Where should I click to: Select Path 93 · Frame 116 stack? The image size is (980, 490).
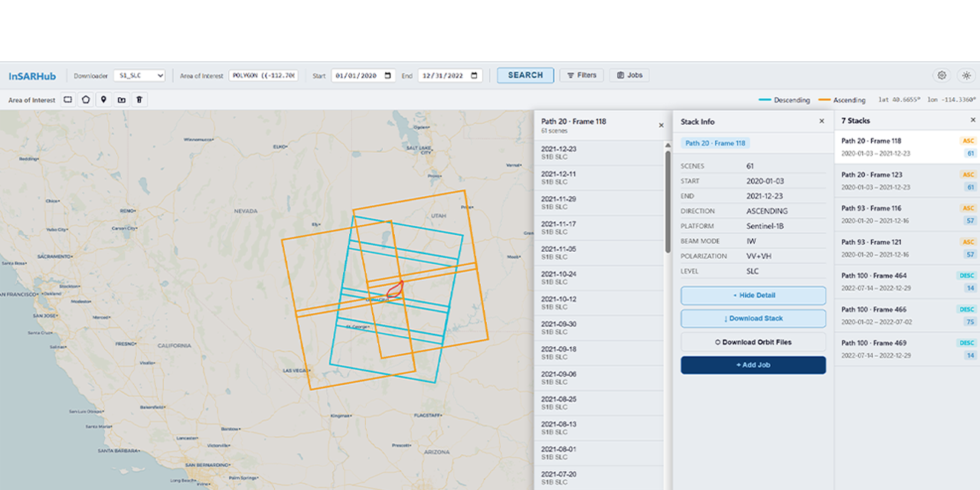click(907, 214)
